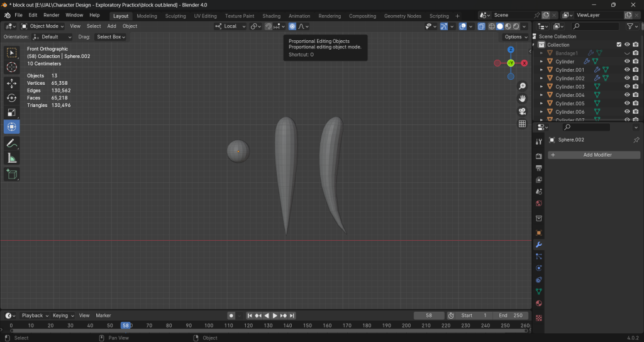Screen dimensions: 644x342
Task: Choose the Rotate tool
Action: pos(11,97)
